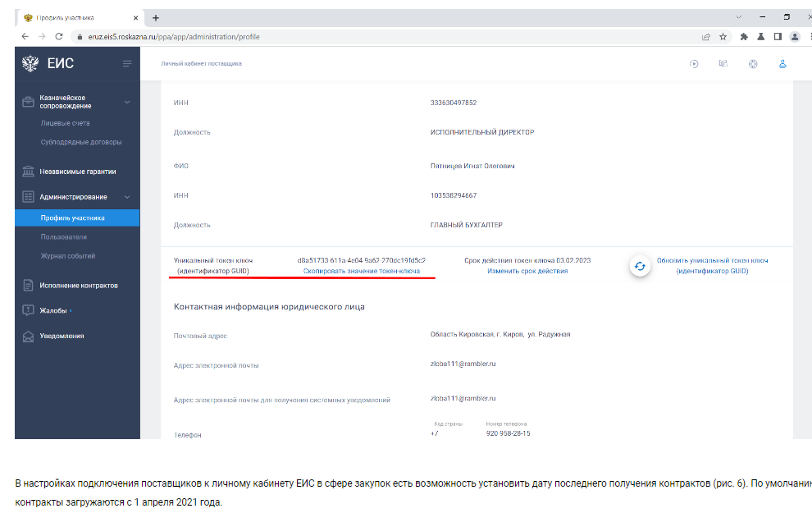Open Уведомления section

pyautogui.click(x=62, y=336)
